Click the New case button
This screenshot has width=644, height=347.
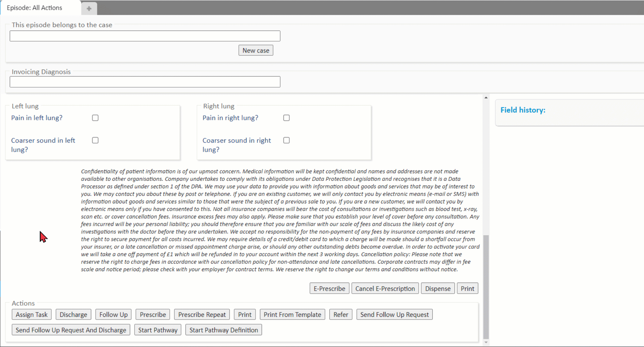[256, 50]
